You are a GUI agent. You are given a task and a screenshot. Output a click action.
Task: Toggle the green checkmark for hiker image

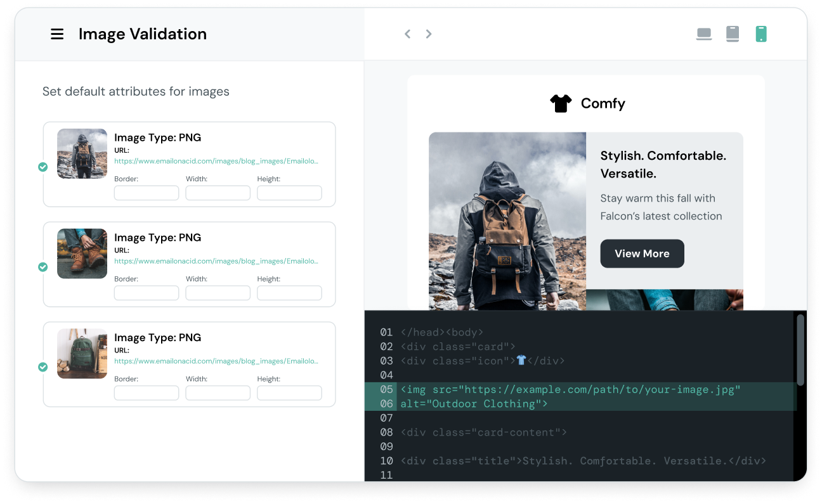[x=42, y=167]
